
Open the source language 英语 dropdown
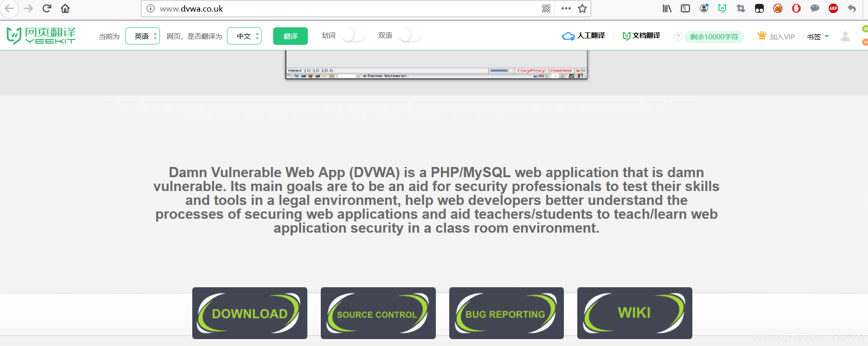coord(142,36)
